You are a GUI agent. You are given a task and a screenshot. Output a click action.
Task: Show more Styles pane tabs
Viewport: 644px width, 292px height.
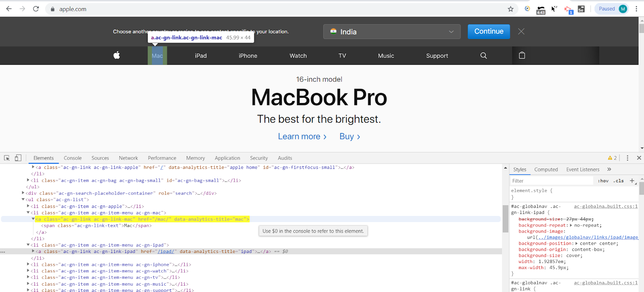[x=609, y=169]
